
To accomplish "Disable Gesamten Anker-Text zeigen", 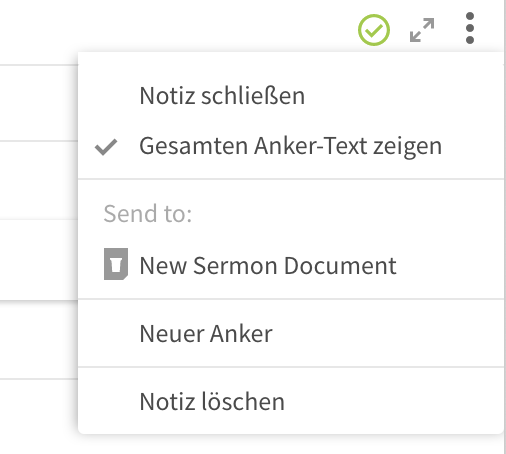I will pyautogui.click(x=291, y=146).
